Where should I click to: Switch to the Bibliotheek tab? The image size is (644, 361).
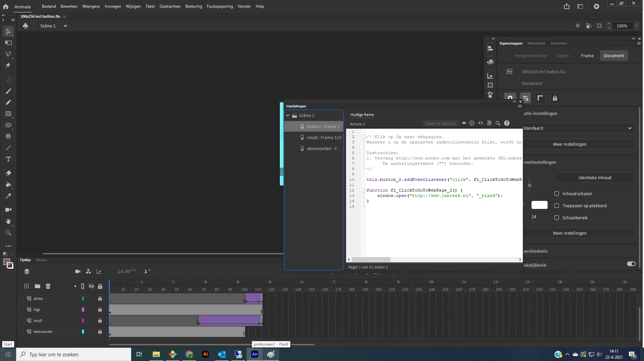536,43
